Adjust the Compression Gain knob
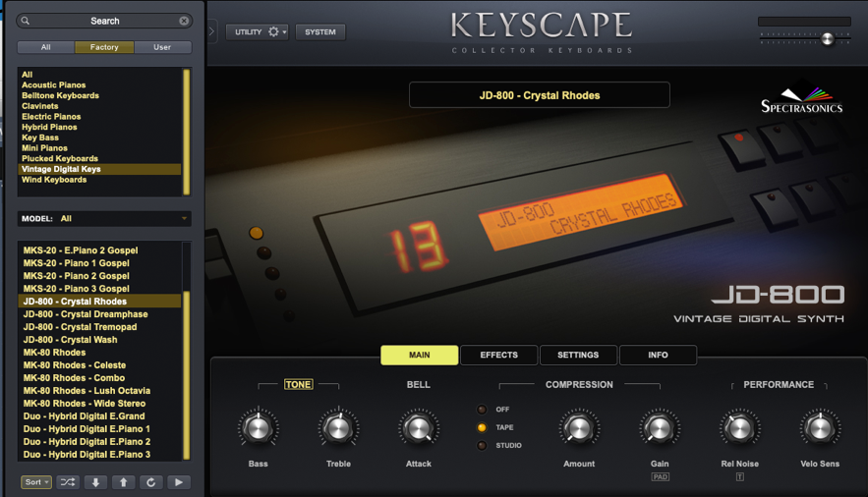The width and height of the screenshot is (868, 497). (660, 428)
